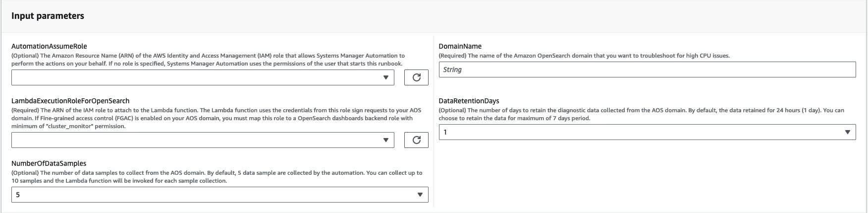Image resolution: width=868 pixels, height=213 pixels.
Task: Click the Input parameters heading
Action: click(48, 16)
